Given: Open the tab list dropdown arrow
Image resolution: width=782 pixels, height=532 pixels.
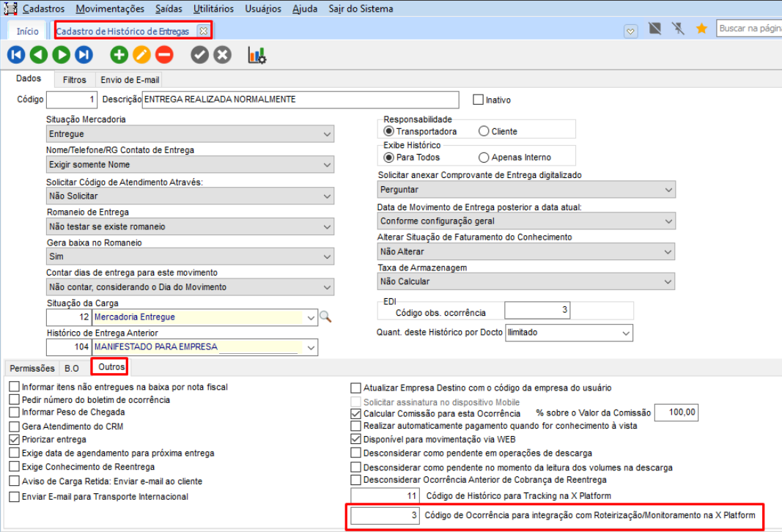Looking at the screenshot, I should 630,32.
